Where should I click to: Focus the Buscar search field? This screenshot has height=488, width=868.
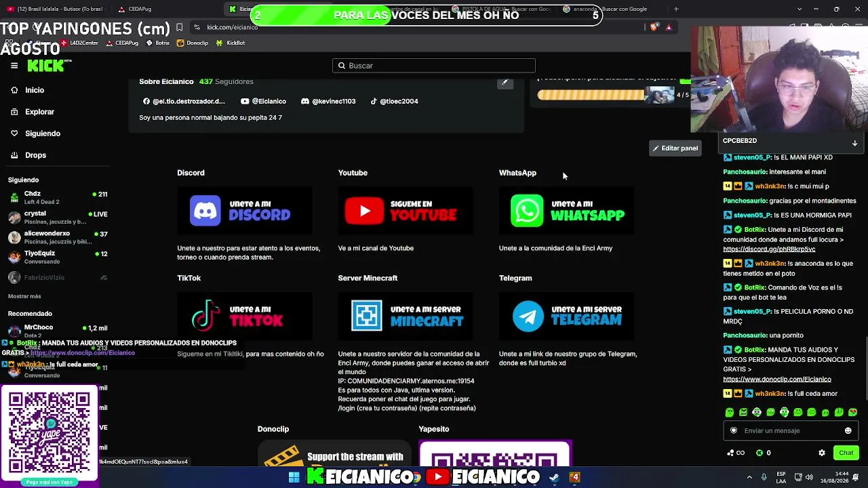[434, 66]
